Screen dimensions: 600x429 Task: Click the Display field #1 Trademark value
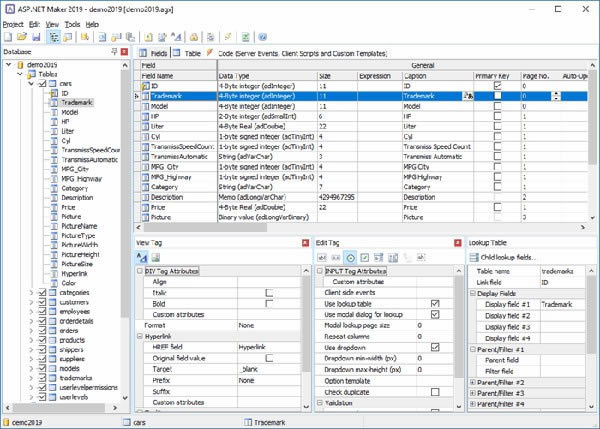(562, 305)
